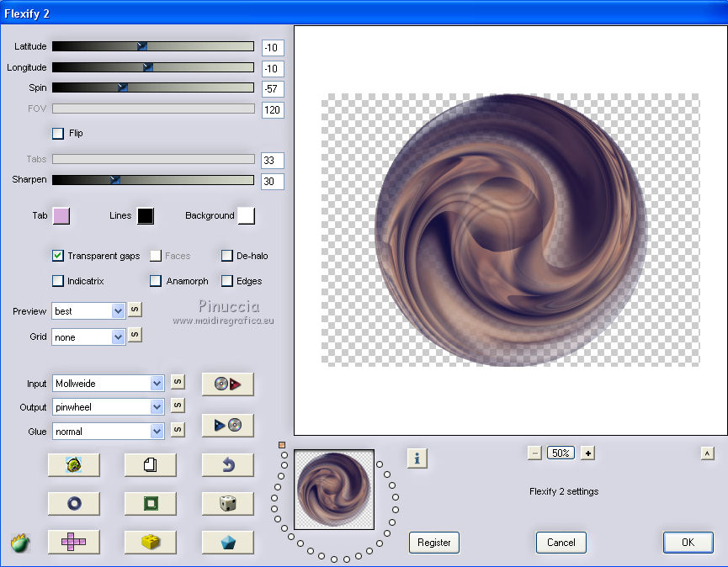728x567 pixels.
Task: Click the S button beside Preview
Action: [135, 310]
